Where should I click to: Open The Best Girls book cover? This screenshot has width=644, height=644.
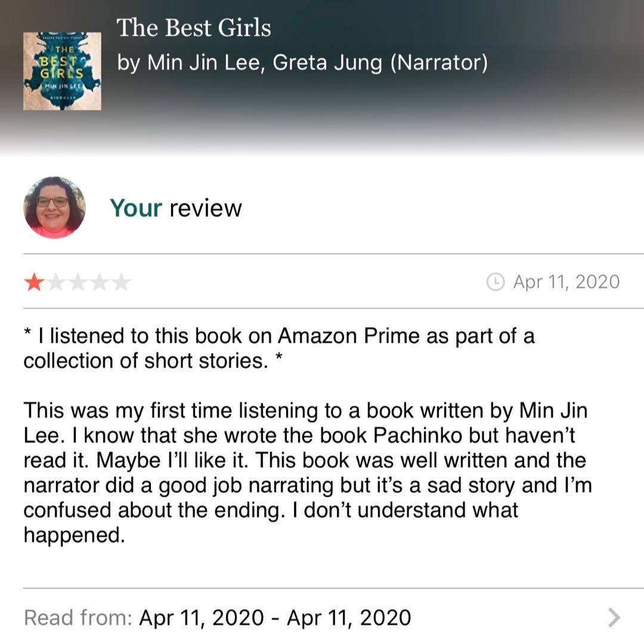click(62, 71)
